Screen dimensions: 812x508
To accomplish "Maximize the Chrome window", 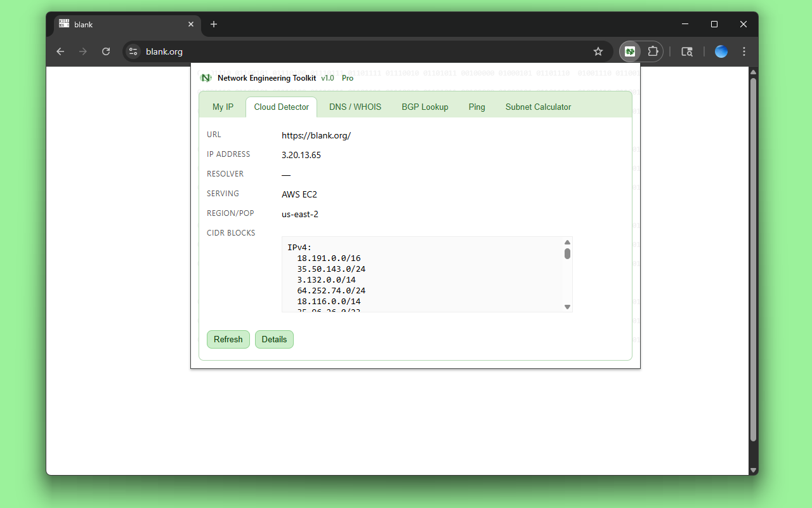I will coord(714,24).
